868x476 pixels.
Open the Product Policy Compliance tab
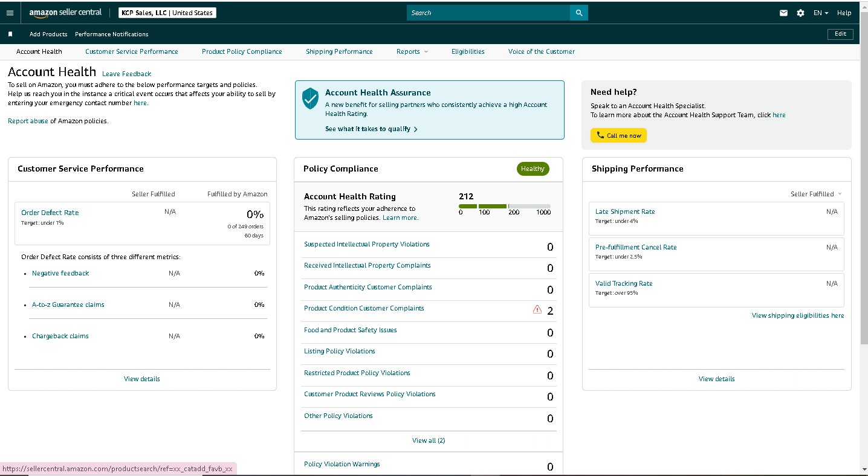(x=242, y=51)
